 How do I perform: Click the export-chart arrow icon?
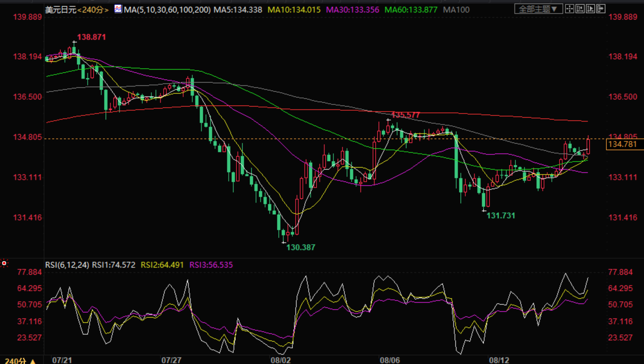pyautogui.click(x=601, y=9)
